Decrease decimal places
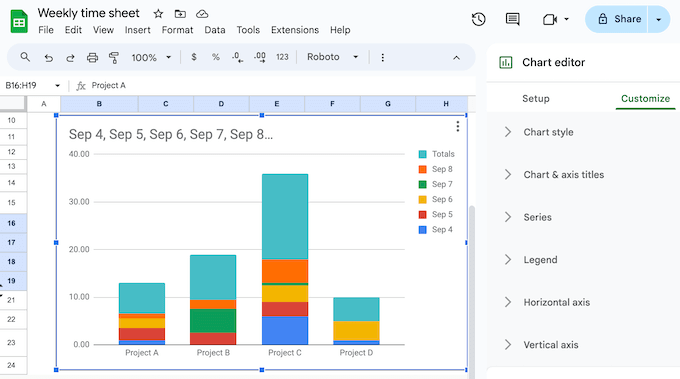 pyautogui.click(x=237, y=57)
